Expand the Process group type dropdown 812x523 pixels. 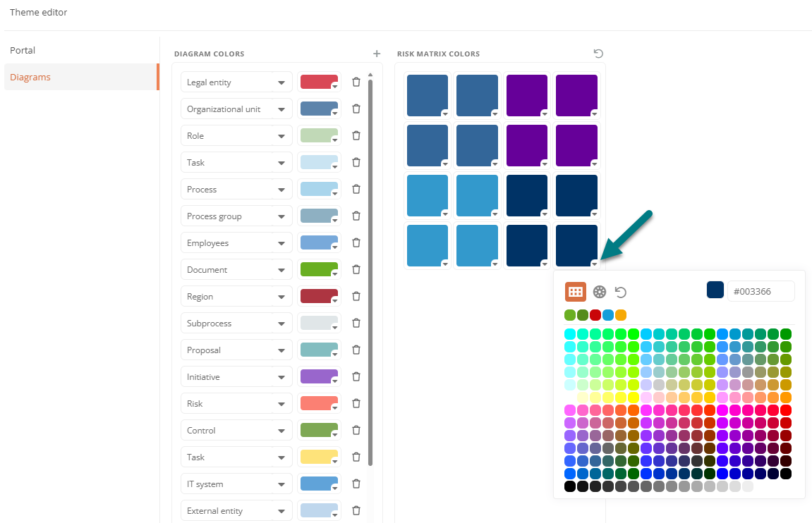click(x=281, y=216)
